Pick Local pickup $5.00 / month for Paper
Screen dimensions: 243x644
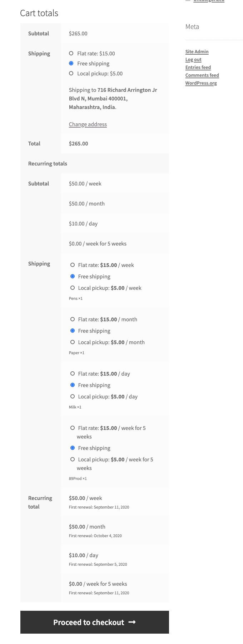[73, 342]
